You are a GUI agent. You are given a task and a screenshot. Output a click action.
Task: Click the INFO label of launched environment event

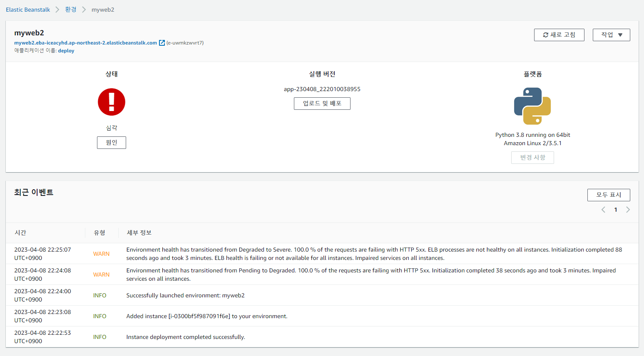99,295
